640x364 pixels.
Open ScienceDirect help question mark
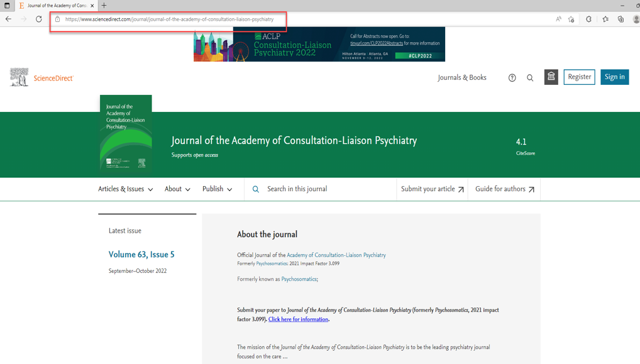click(512, 77)
